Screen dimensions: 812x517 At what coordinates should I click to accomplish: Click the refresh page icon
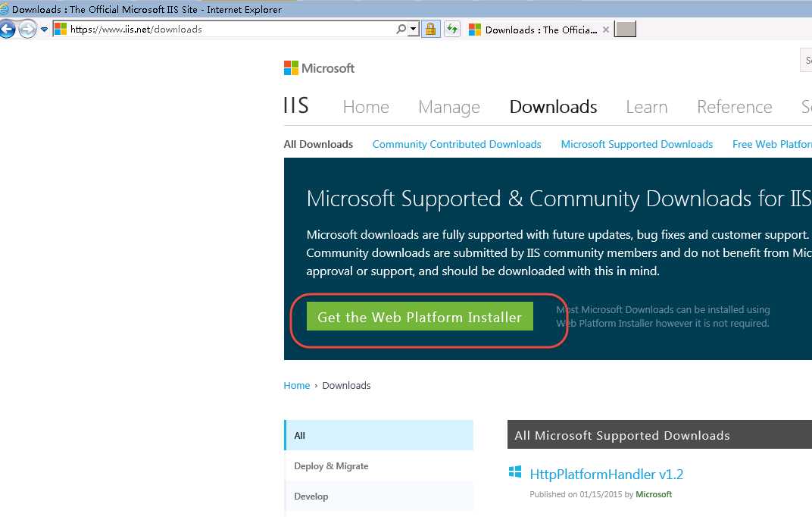click(452, 29)
